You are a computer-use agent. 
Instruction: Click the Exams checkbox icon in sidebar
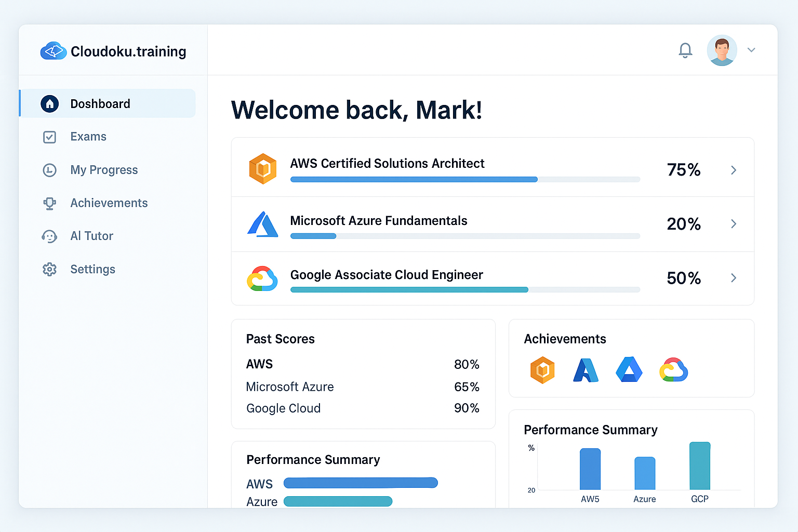pyautogui.click(x=49, y=137)
